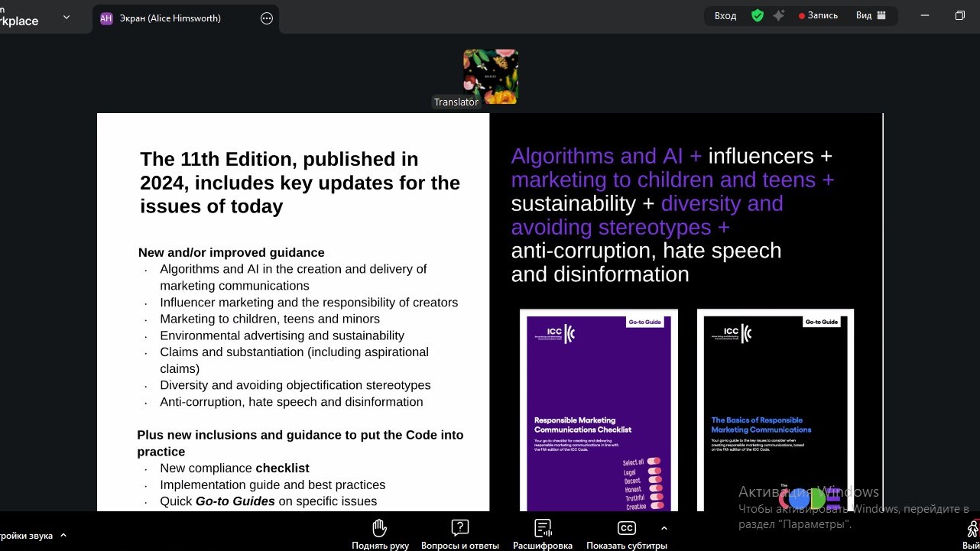The height and width of the screenshot is (551, 980).
Task: Click the purple Responsible Marketing Checklist cover
Action: pyautogui.click(x=599, y=411)
